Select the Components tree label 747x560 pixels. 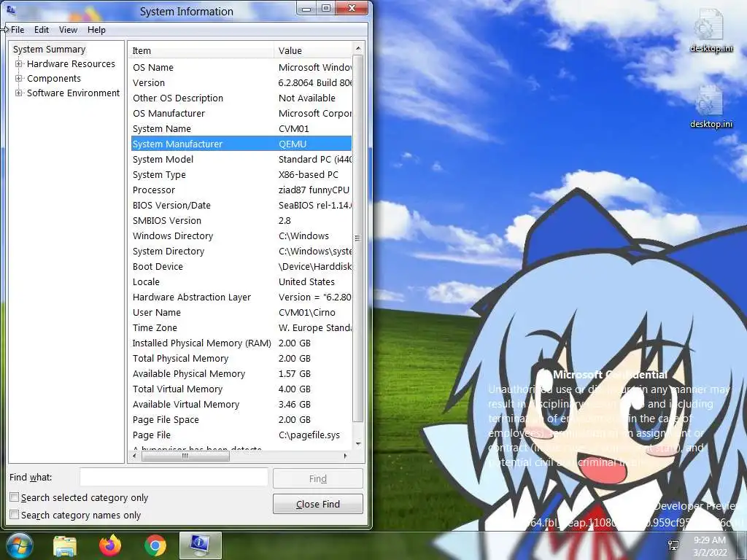pyautogui.click(x=54, y=78)
